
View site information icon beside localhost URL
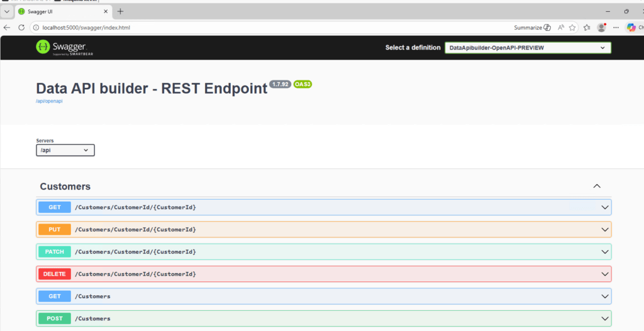[35, 28]
